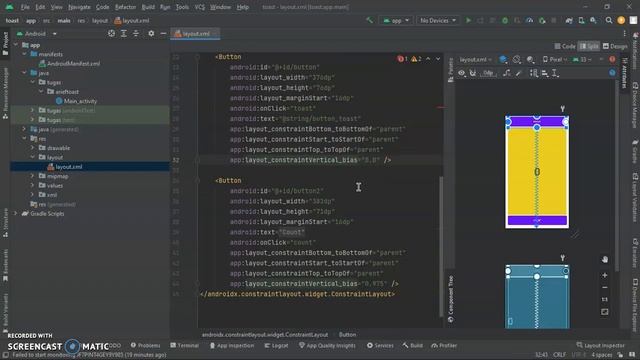This screenshot has width=640, height=360.
Task: Expand the Gradle Scripts node
Action: coord(16,213)
